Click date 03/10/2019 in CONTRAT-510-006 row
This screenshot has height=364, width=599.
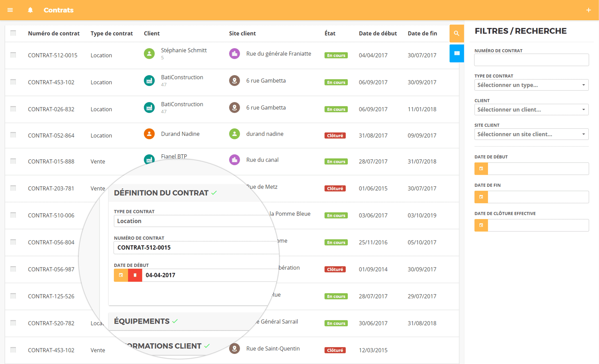[x=422, y=215]
